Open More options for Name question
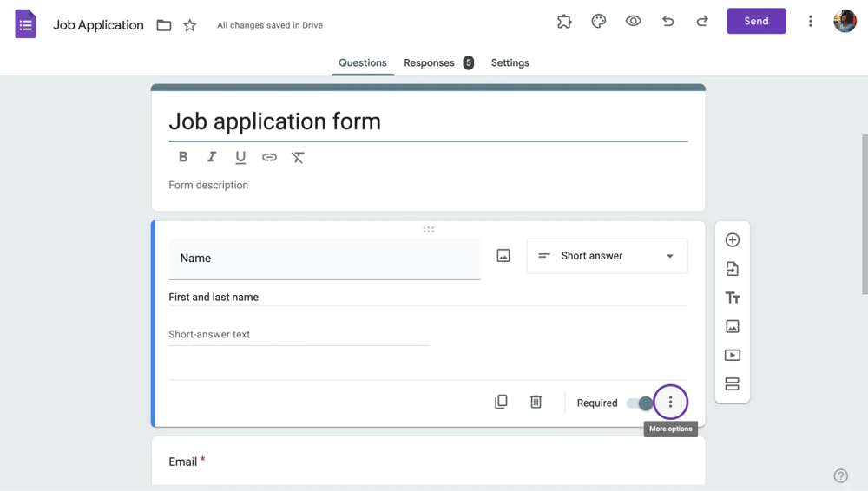This screenshot has height=491, width=868. [670, 403]
